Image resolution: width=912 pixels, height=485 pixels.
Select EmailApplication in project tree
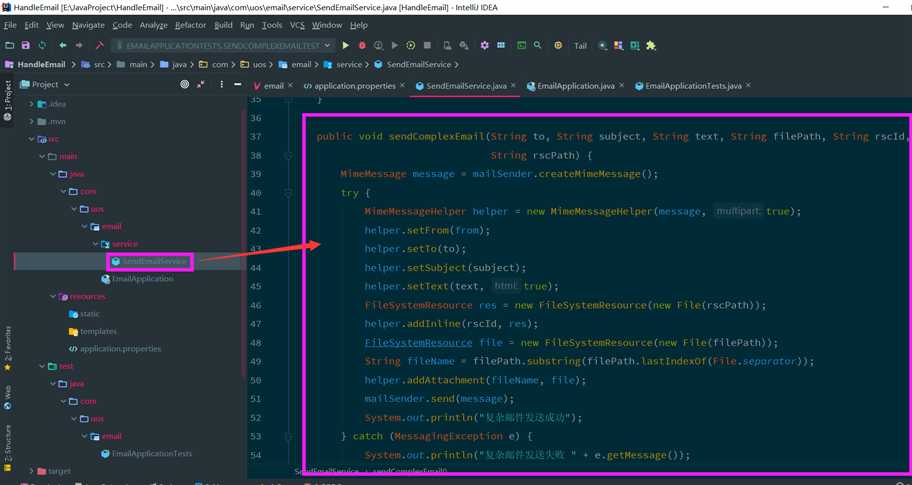(x=137, y=279)
